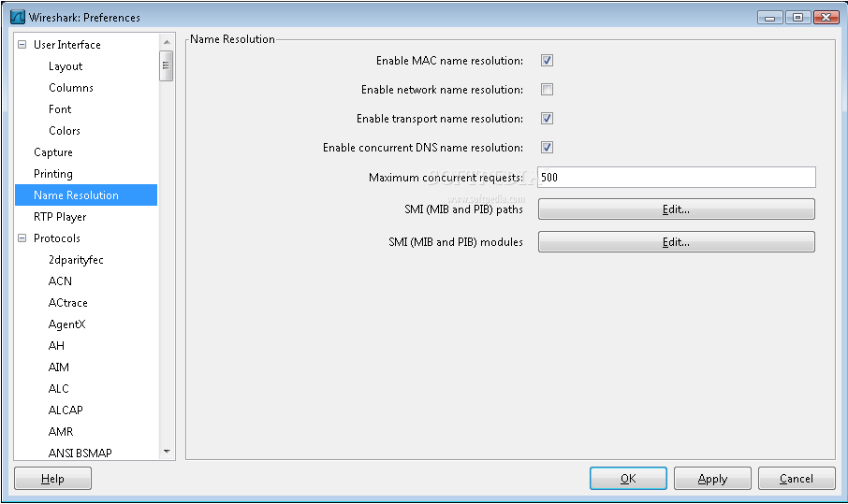Select the 2dparityfec protocol
Viewport: 848px width, 504px height.
click(x=76, y=260)
